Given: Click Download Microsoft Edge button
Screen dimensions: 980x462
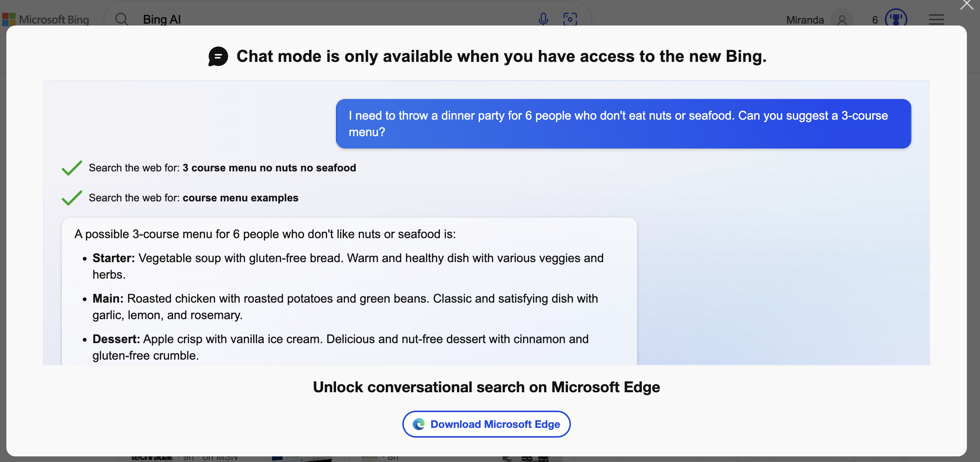Looking at the screenshot, I should coord(486,424).
